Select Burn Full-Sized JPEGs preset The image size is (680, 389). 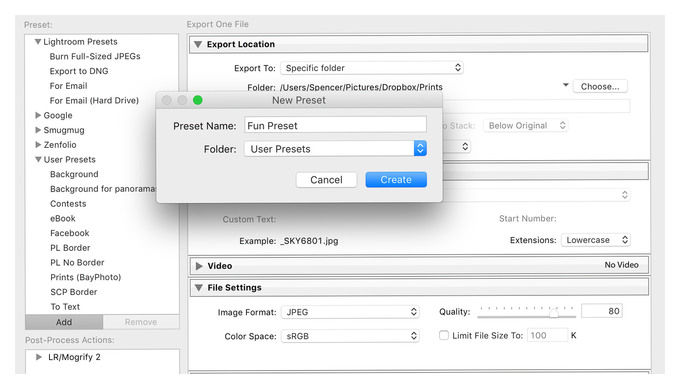click(95, 56)
